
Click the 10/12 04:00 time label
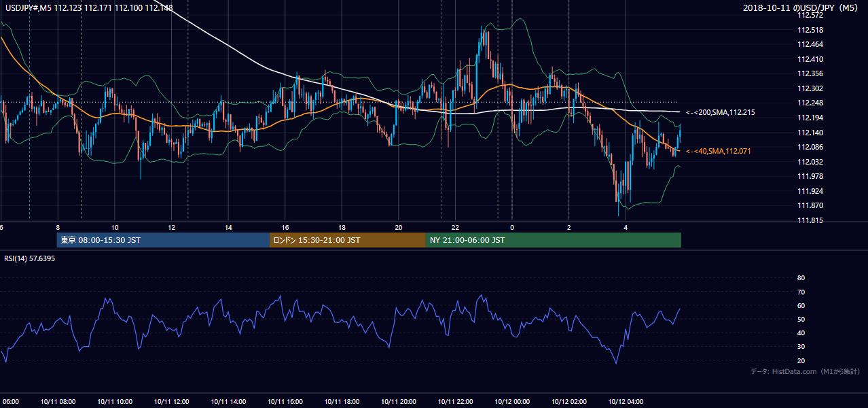pos(626,401)
